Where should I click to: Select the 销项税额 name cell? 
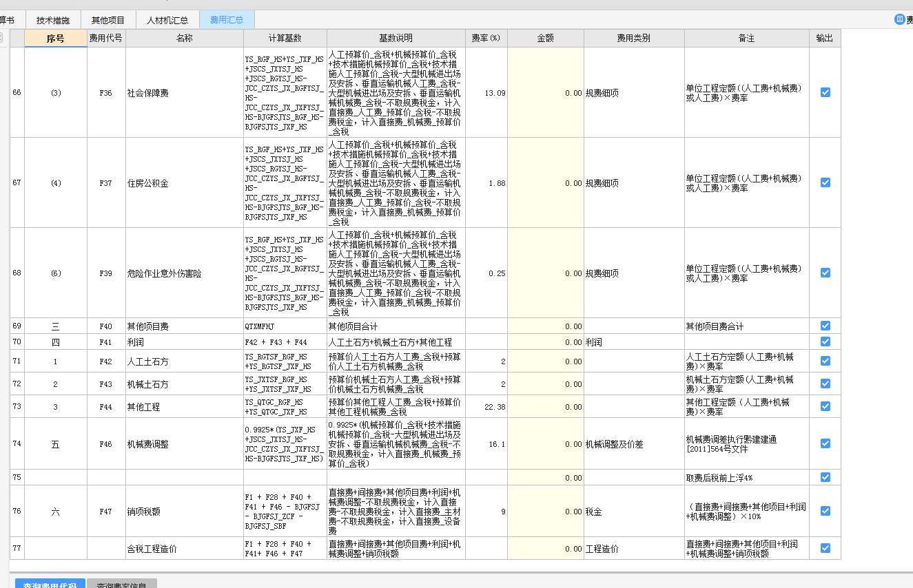point(185,511)
